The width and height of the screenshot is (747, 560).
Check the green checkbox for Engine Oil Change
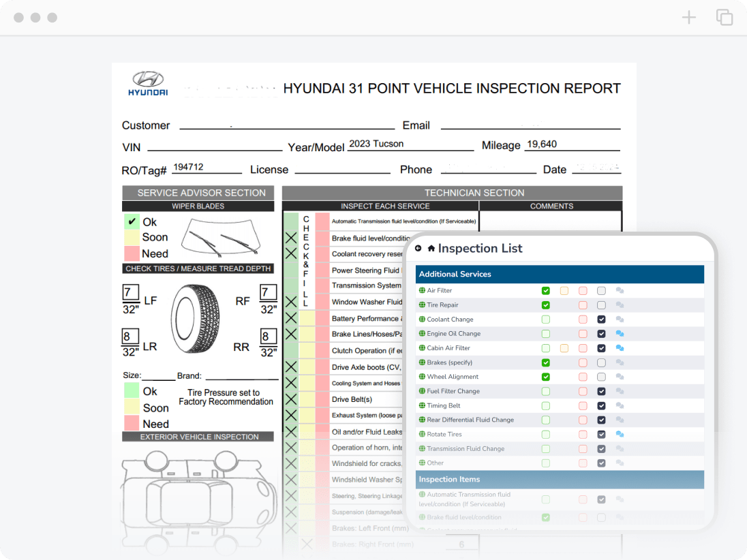point(546,334)
